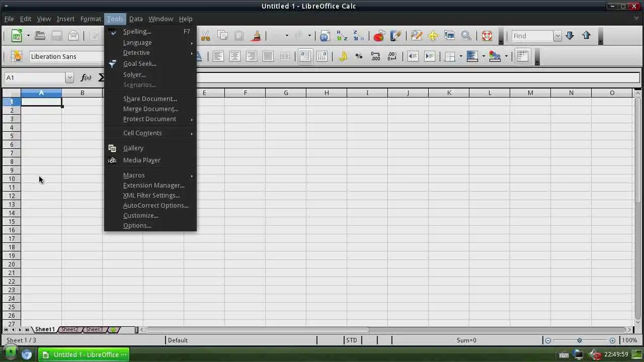Click the Find Next down arrow
Screen dimensions: 644x362
click(x=570, y=36)
